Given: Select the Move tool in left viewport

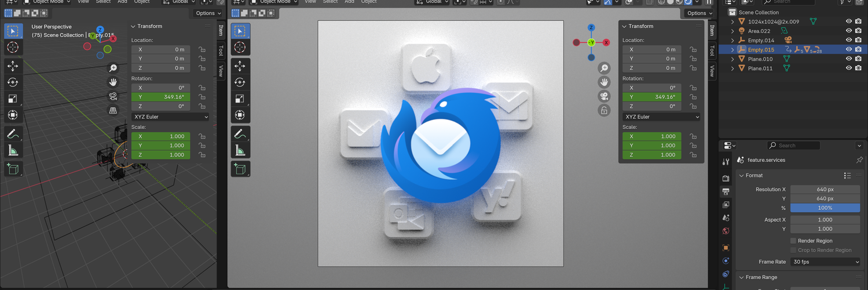Looking at the screenshot, I should click(13, 66).
